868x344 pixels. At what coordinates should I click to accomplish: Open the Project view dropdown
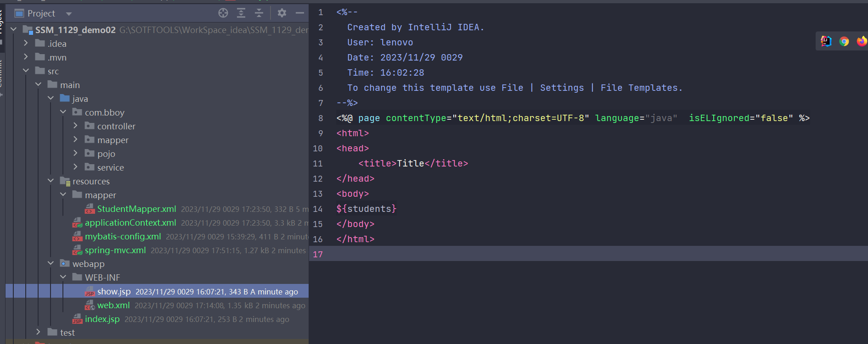coord(69,14)
